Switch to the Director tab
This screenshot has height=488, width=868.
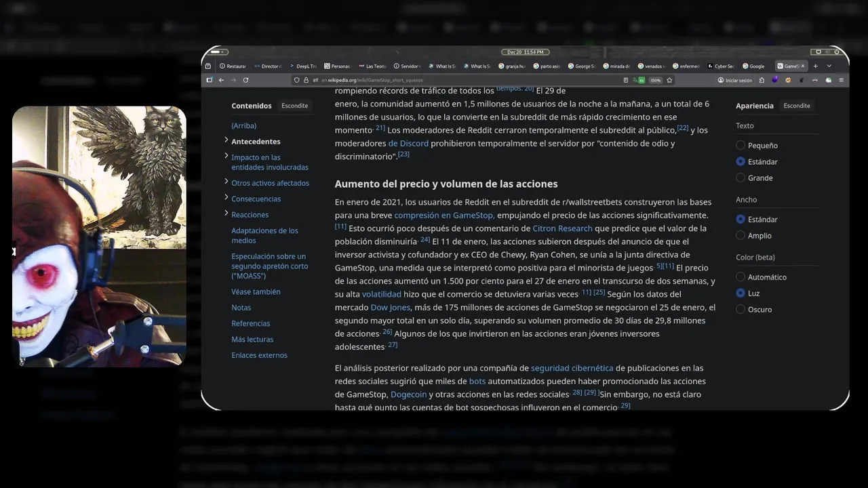[268, 66]
